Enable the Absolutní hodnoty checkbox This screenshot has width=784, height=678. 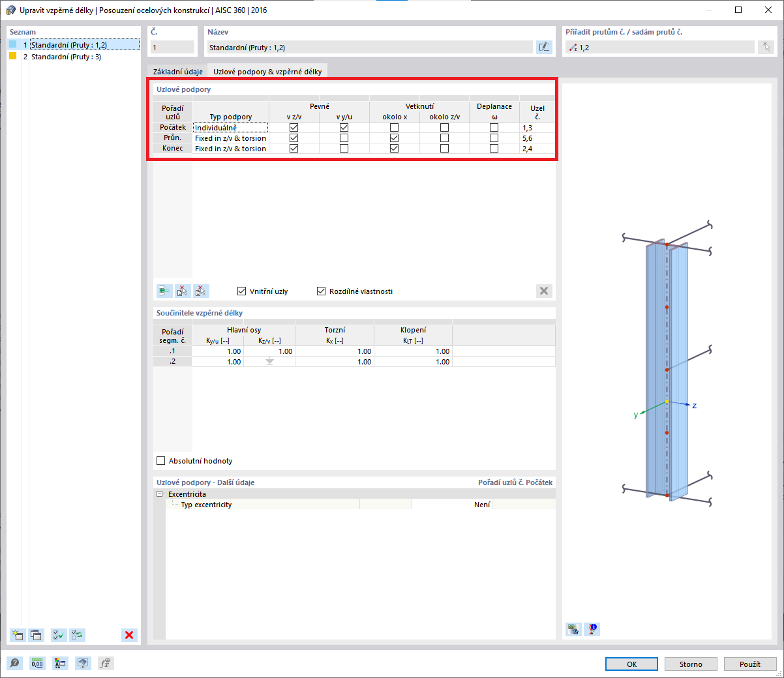160,460
